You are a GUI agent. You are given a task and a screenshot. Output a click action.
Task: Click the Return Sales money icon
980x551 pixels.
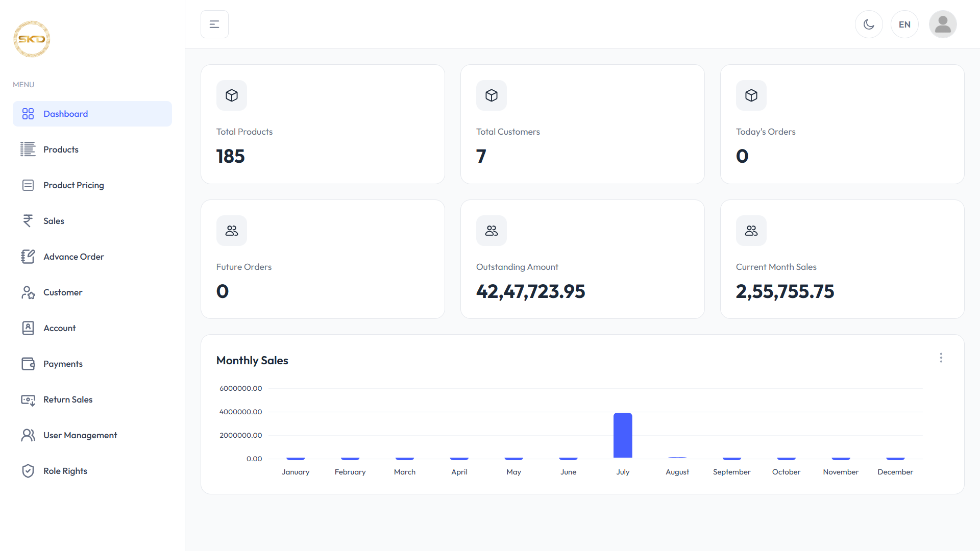[28, 400]
